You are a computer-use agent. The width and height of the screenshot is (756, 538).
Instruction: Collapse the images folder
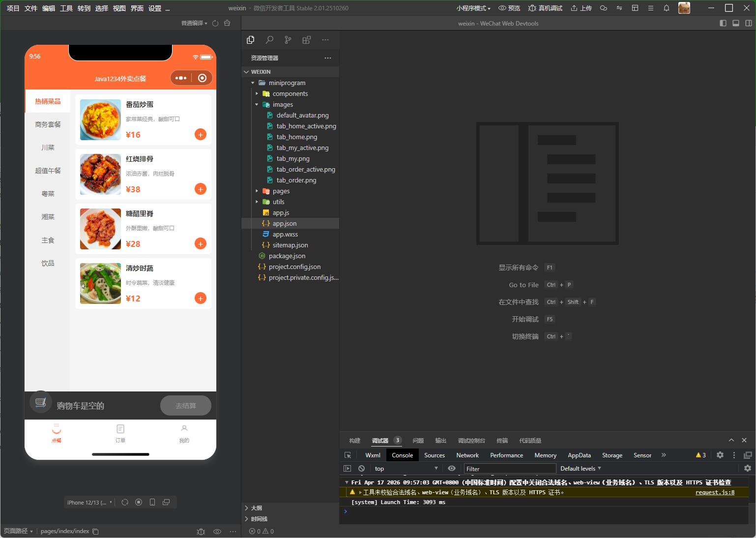pyautogui.click(x=290, y=104)
